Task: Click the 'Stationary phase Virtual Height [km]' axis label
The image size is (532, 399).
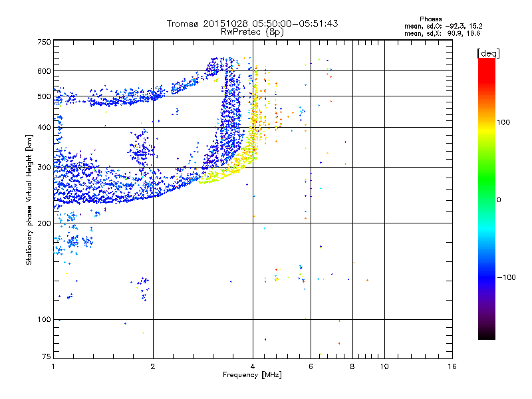Action: pos(29,199)
